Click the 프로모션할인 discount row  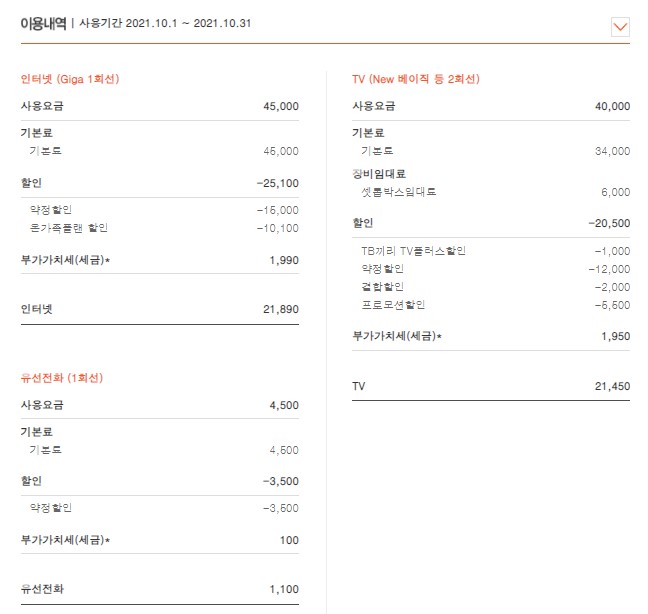pos(393,304)
